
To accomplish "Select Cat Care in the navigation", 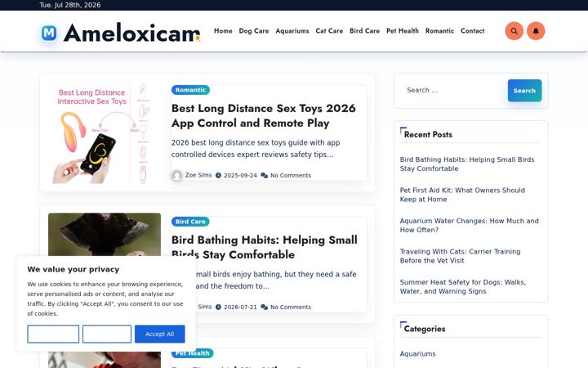I will pyautogui.click(x=329, y=31).
